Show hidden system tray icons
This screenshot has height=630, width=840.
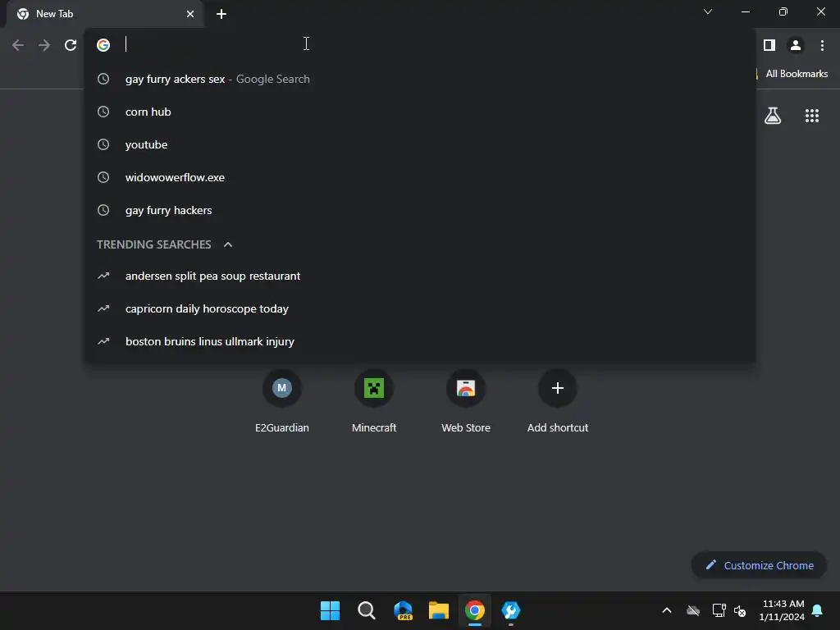[667, 610]
